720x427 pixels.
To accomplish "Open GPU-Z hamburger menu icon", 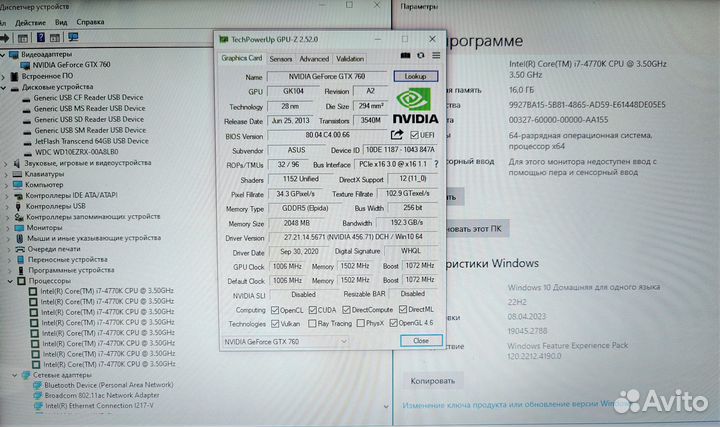I will tap(436, 56).
